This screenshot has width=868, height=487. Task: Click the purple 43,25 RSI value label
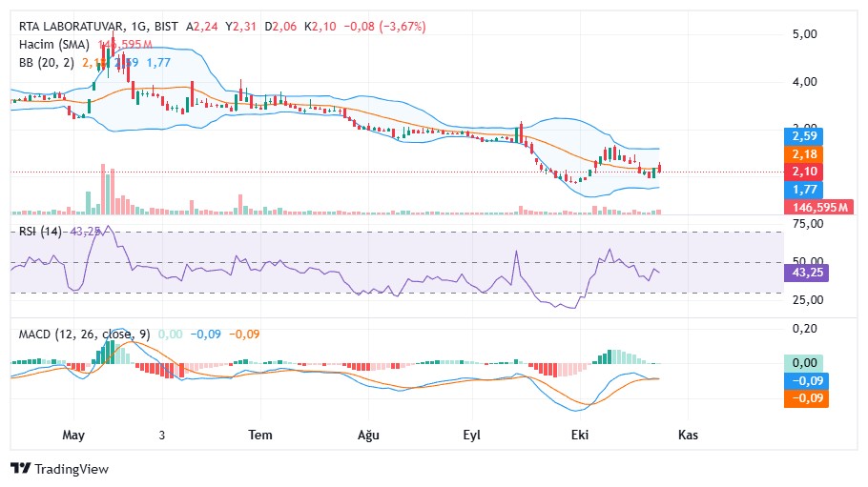point(807,273)
